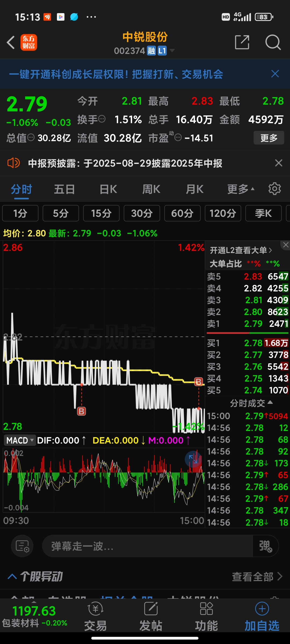Expand the 更多 chart period menu
Screen dimensions: 290x644
tap(241, 189)
